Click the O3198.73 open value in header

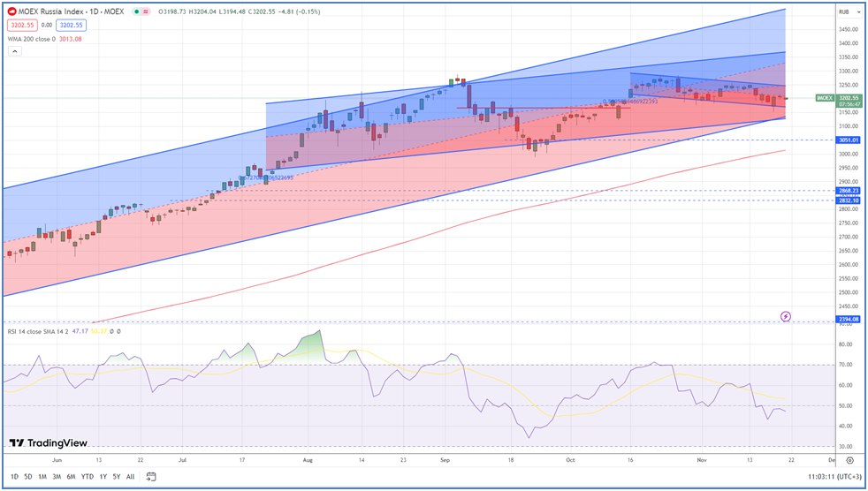pos(172,11)
